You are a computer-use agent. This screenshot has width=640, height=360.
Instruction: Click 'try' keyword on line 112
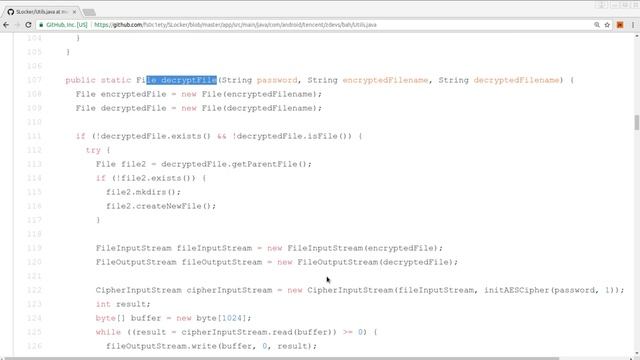93,150
